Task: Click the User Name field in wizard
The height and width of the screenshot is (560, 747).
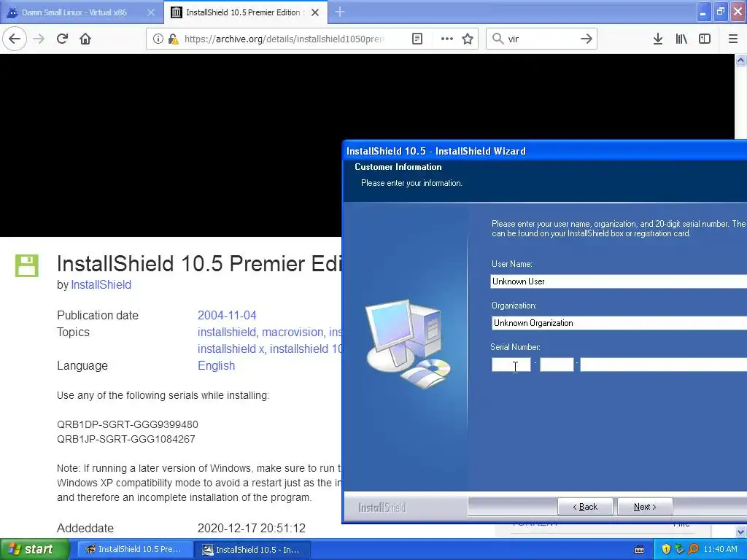Action: [619, 281]
